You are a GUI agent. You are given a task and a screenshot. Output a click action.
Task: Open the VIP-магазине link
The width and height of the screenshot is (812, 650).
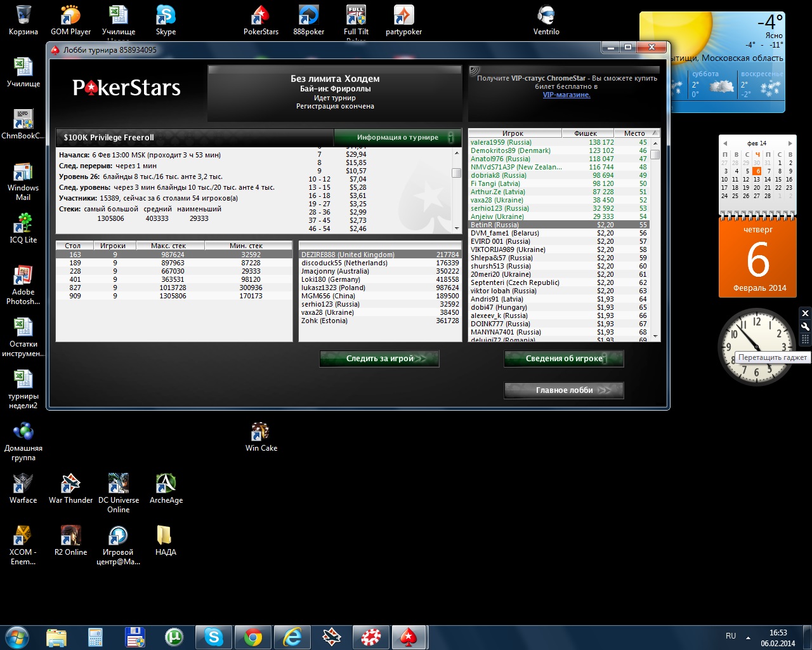point(566,95)
